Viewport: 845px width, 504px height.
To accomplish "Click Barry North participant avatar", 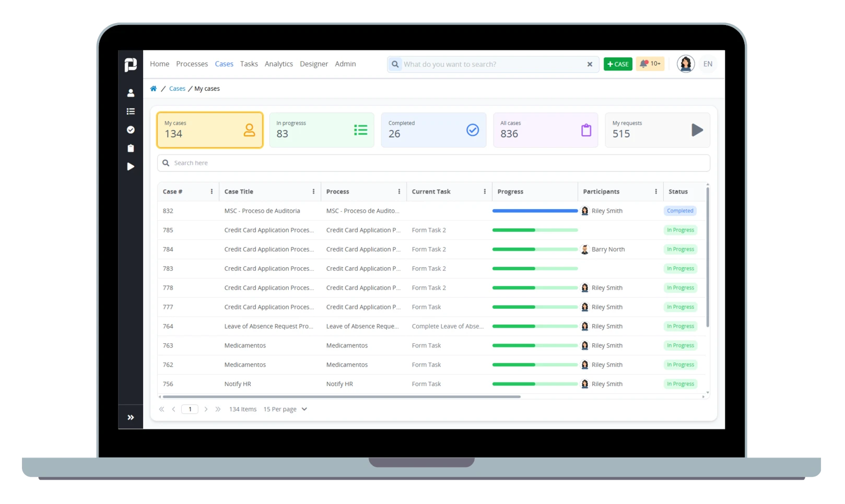I will click(x=585, y=249).
